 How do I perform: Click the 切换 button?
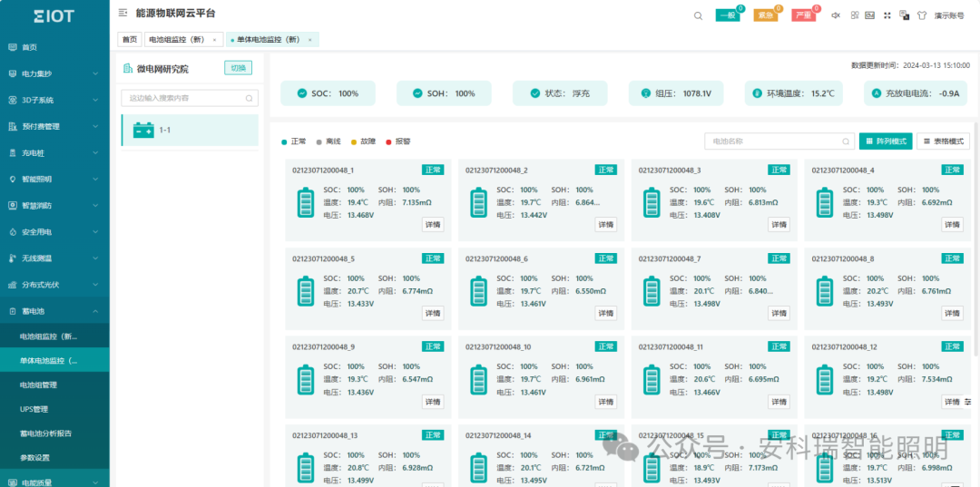click(x=238, y=68)
